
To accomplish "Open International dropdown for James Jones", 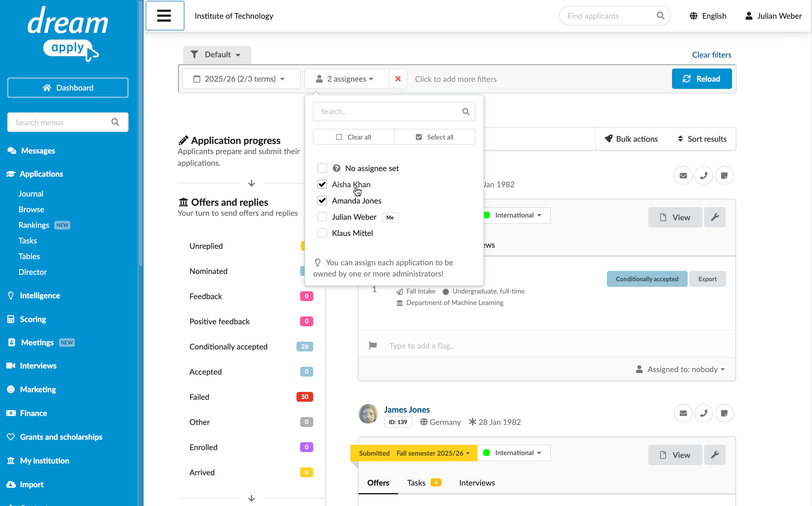I will [x=514, y=453].
